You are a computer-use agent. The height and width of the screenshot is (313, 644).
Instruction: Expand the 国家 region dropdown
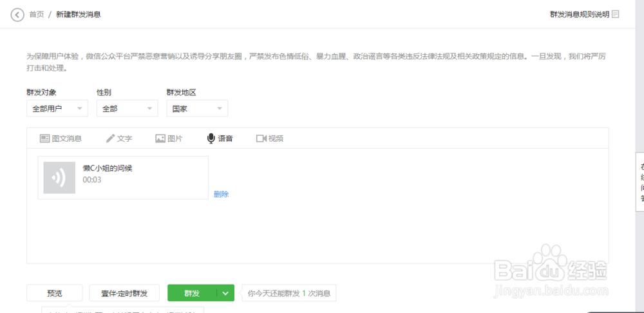click(197, 108)
